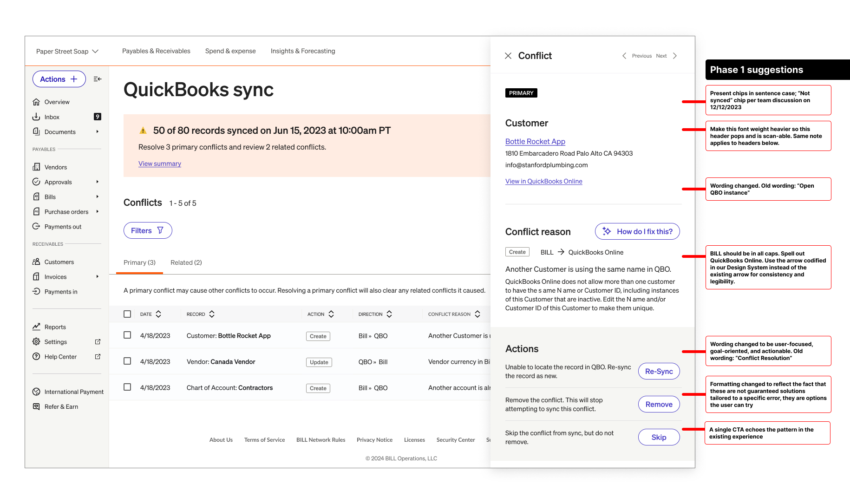Open Help Center external link icon
Viewport: 850px width, 504px height.
pyautogui.click(x=98, y=356)
